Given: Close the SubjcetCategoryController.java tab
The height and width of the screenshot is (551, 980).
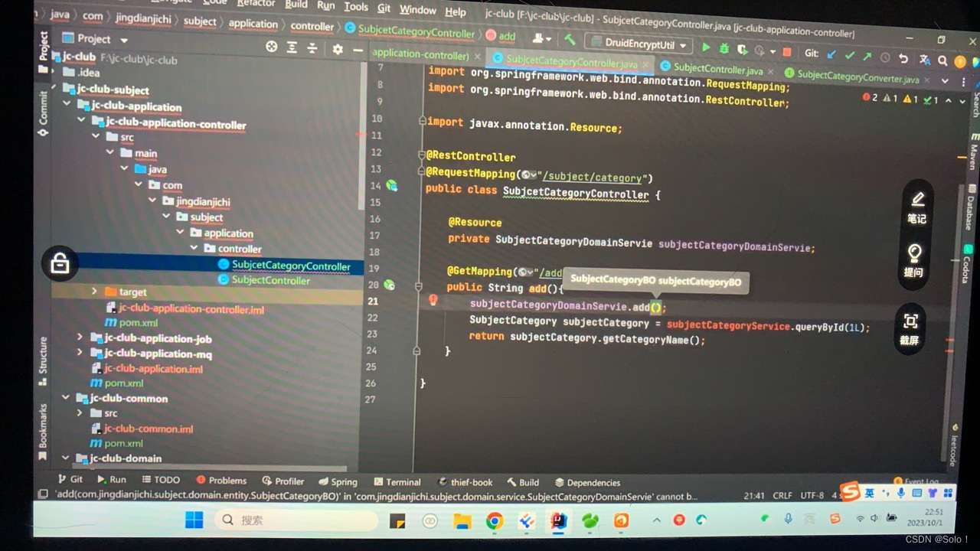Looking at the screenshot, I should [x=647, y=66].
